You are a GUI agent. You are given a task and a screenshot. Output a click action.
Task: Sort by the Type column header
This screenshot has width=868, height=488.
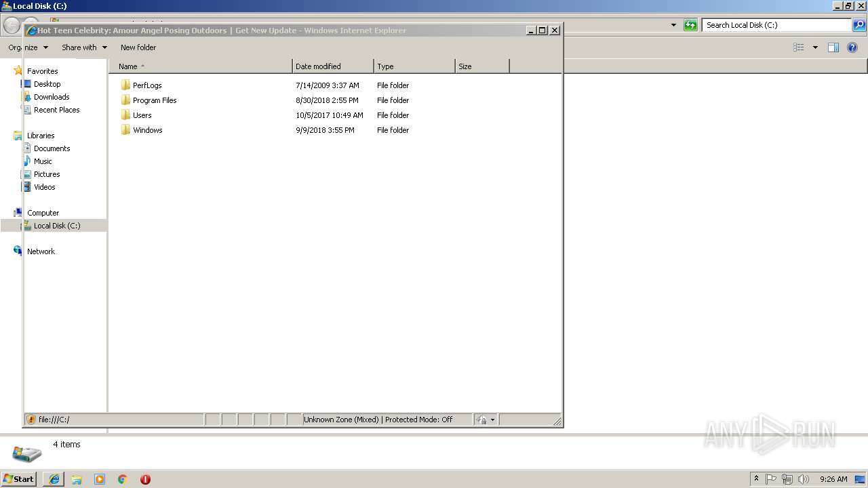[x=414, y=66]
